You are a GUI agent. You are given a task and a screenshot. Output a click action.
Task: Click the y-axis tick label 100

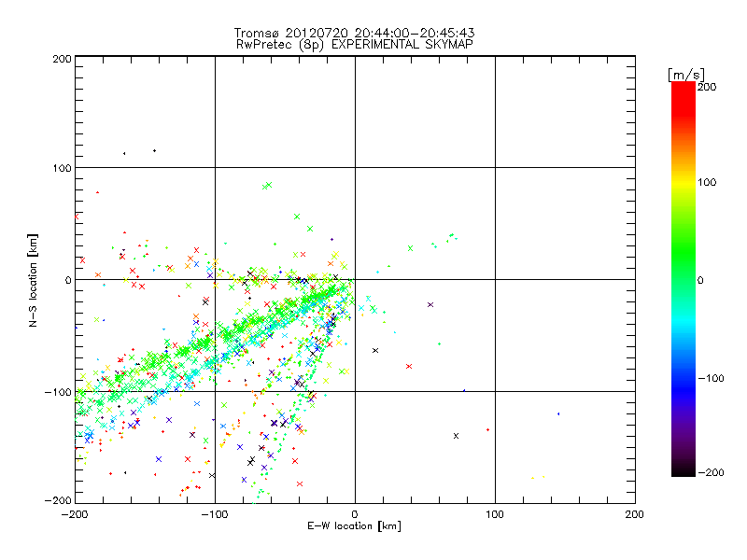(61, 168)
